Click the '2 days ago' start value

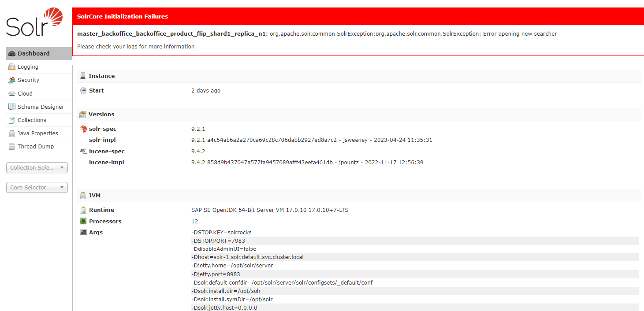[x=206, y=90]
